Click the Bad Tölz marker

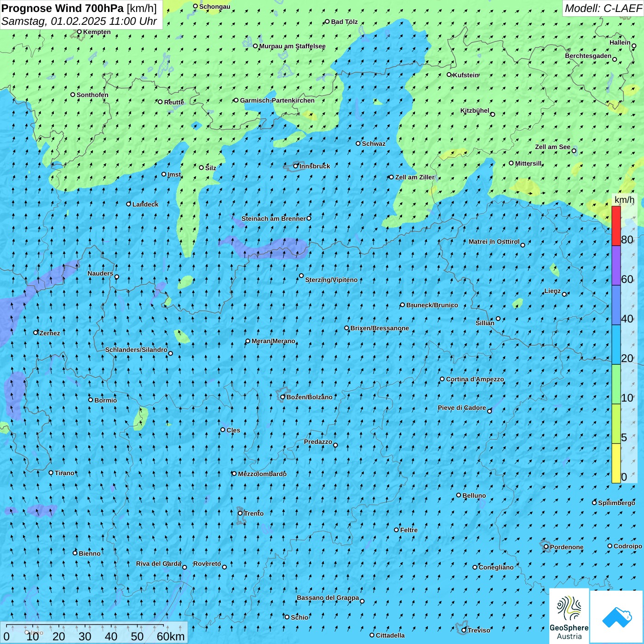(x=327, y=22)
